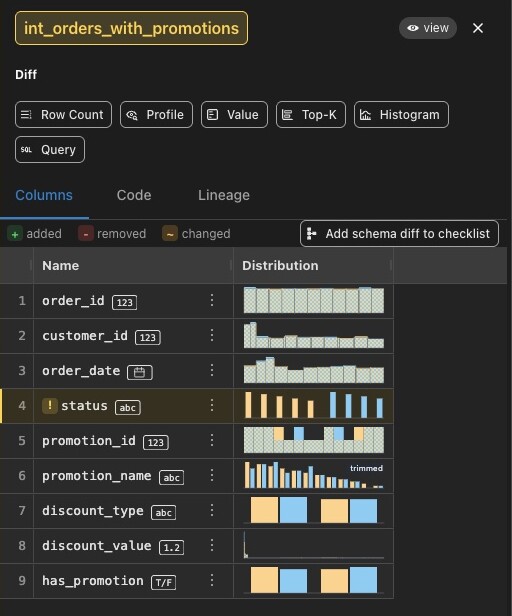Open Row Count diff
512x616 pixels.
coord(63,115)
